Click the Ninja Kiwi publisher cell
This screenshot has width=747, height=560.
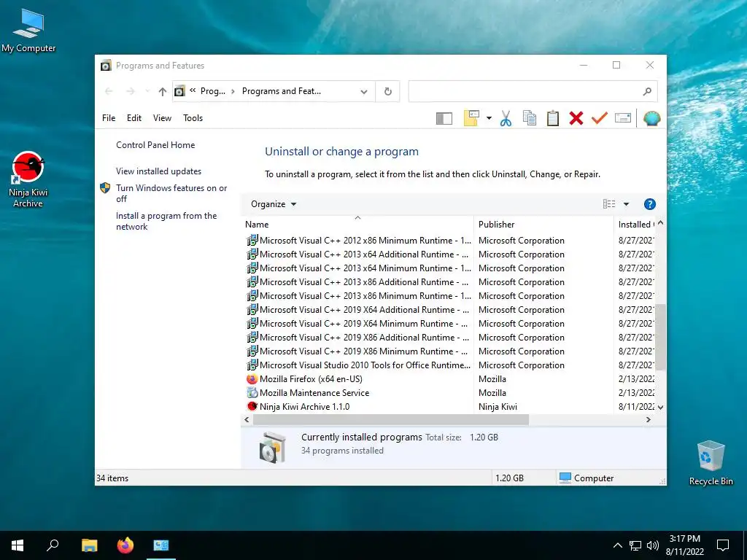pyautogui.click(x=498, y=407)
